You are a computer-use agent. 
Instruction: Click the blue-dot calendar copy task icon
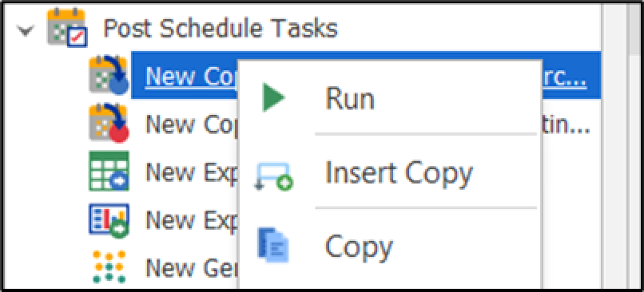click(109, 75)
